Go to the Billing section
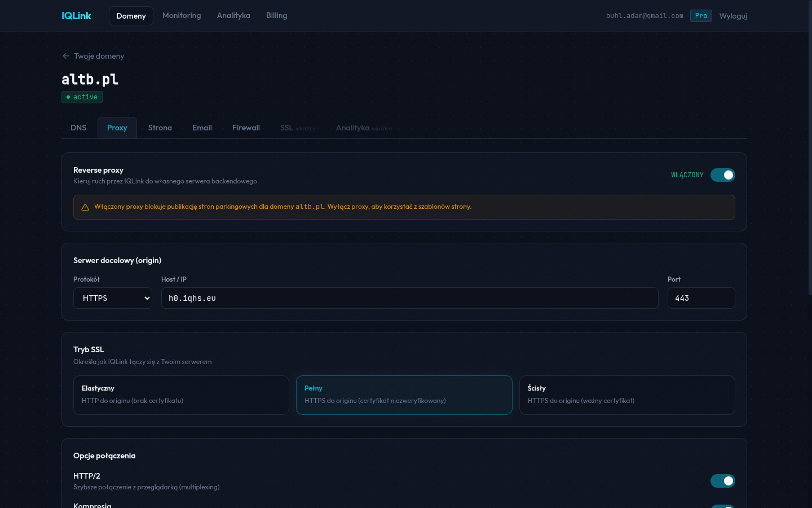 276,15
